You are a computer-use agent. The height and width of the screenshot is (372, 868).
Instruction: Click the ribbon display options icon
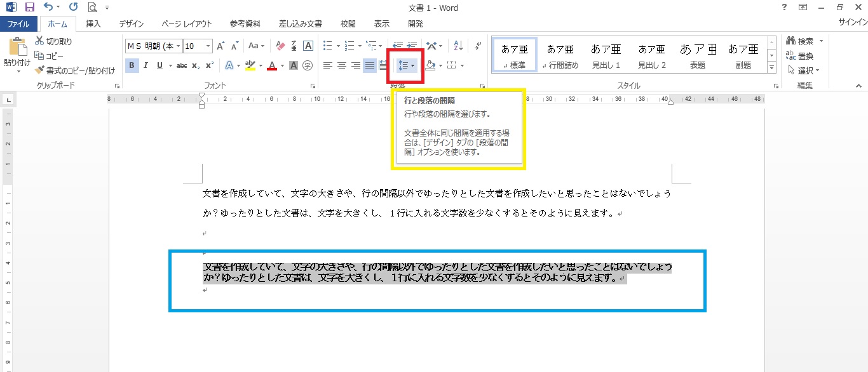click(803, 8)
